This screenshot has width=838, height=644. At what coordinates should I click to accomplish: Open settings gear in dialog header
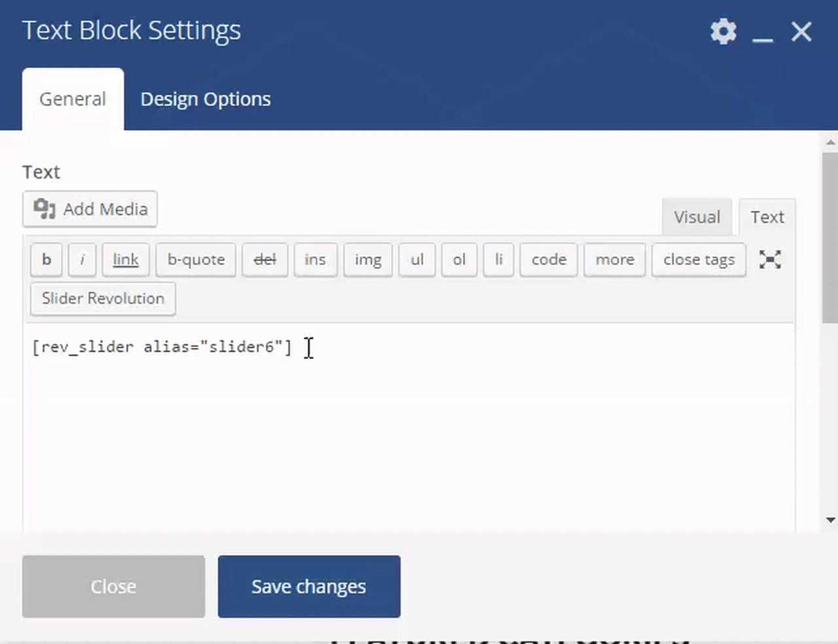click(723, 31)
